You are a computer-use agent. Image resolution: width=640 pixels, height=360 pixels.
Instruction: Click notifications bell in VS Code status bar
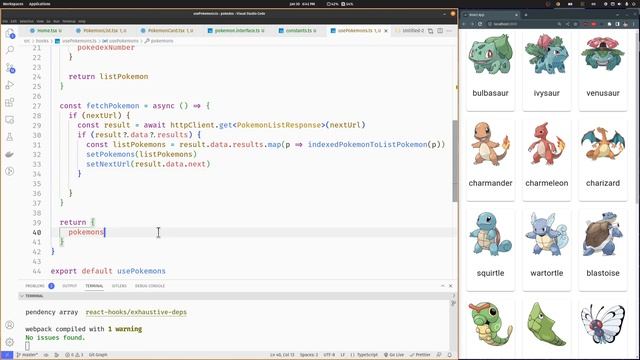tap(450, 355)
